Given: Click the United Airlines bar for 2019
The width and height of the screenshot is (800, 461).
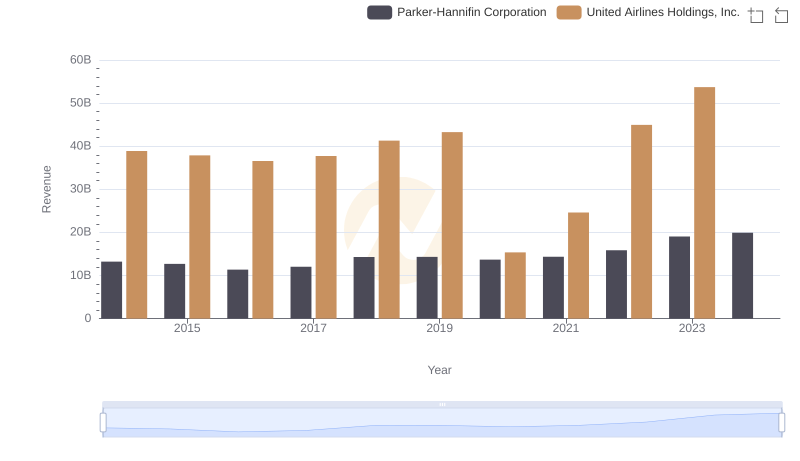Looking at the screenshot, I should click(452, 225).
